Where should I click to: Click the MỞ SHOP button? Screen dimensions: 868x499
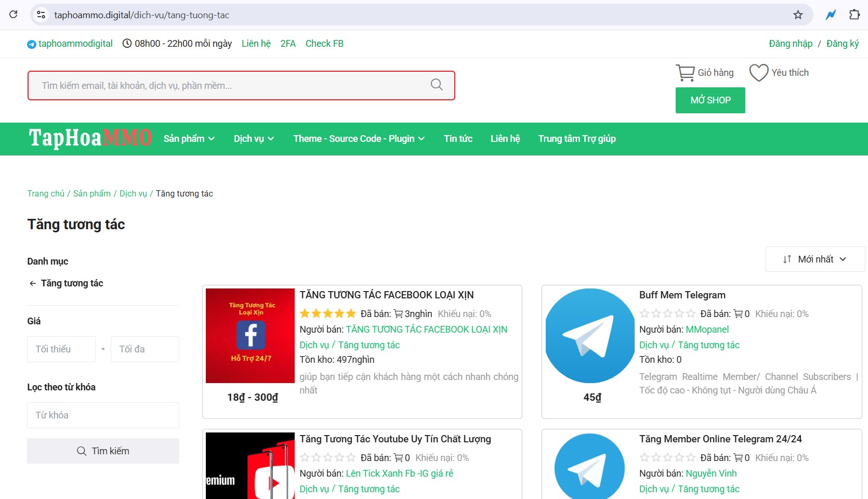(x=710, y=100)
